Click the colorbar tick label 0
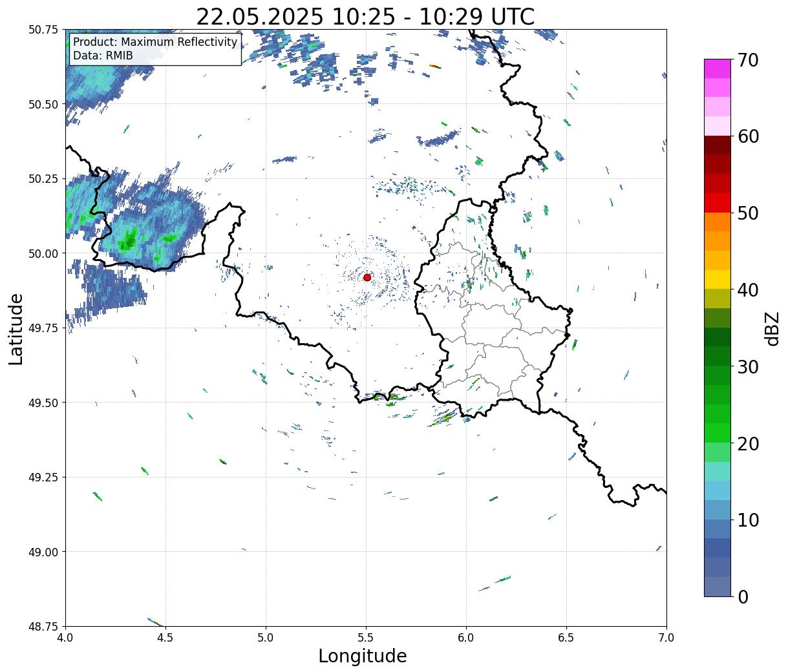 coord(743,597)
